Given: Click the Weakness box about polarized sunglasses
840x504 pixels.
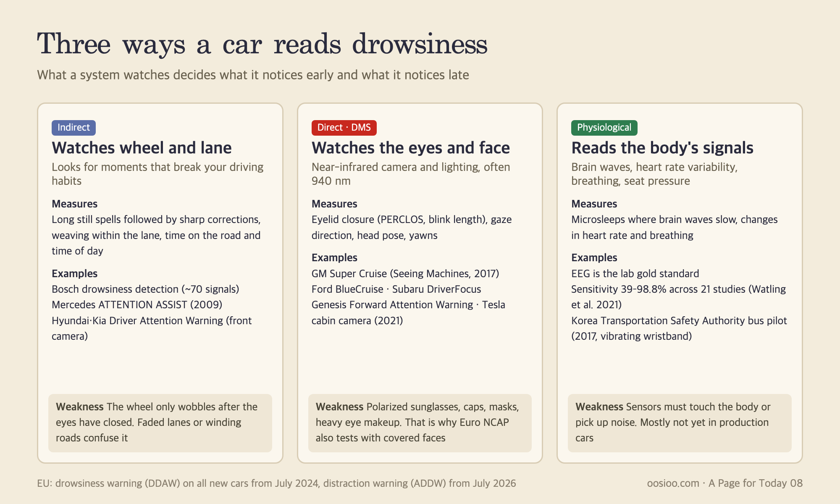Looking at the screenshot, I should (x=420, y=423).
